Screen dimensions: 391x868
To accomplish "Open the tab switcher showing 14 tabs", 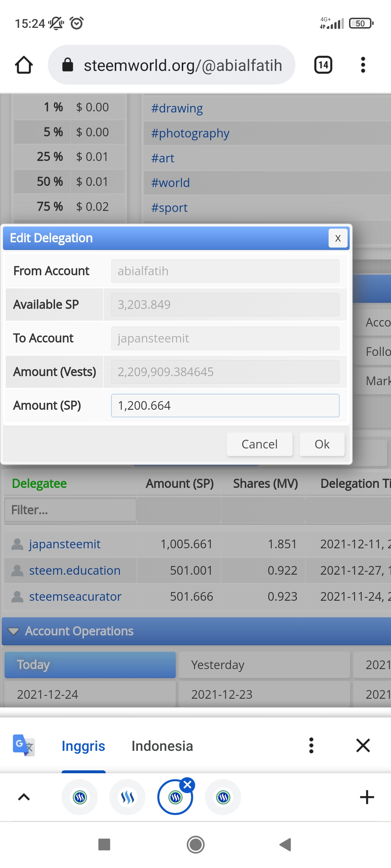I will pyautogui.click(x=323, y=65).
